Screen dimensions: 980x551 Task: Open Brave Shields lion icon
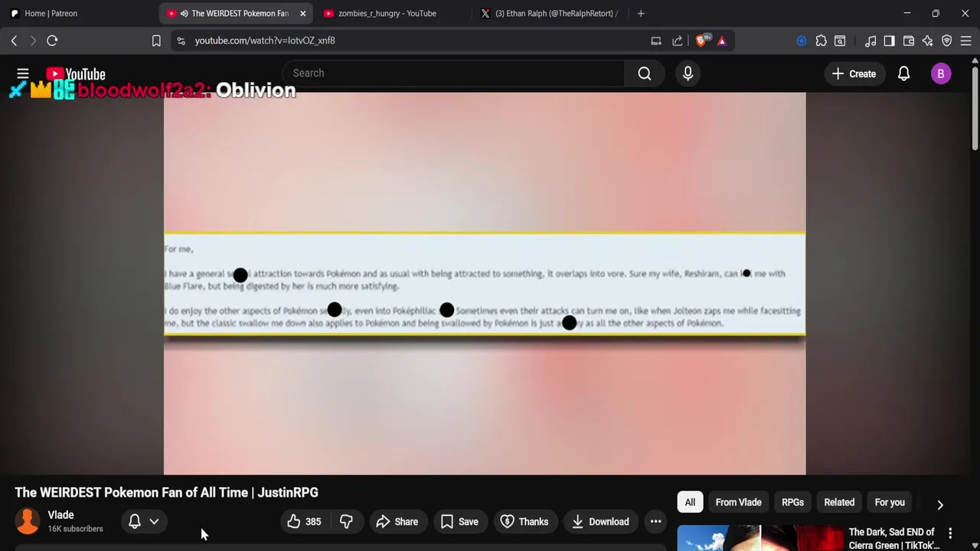[x=701, y=41]
